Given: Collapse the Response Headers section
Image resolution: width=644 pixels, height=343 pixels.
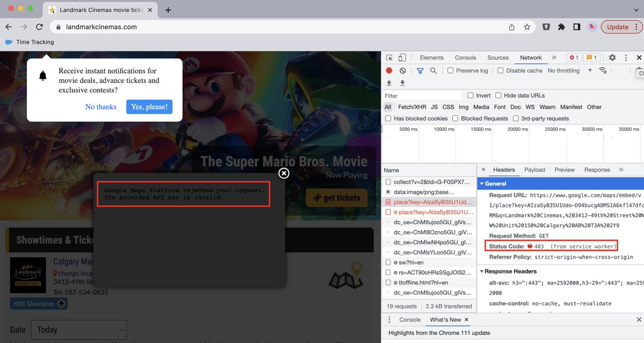Looking at the screenshot, I should pos(481,271).
